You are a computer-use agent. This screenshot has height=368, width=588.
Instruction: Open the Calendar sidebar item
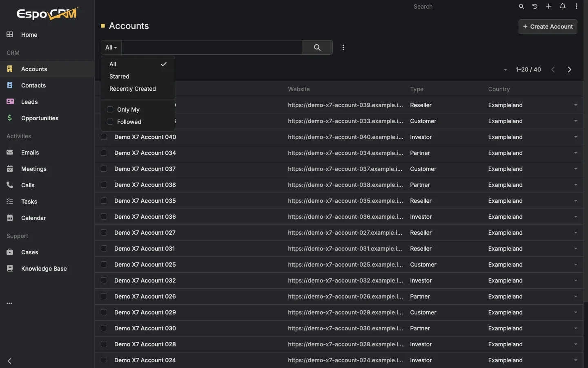coord(33,218)
